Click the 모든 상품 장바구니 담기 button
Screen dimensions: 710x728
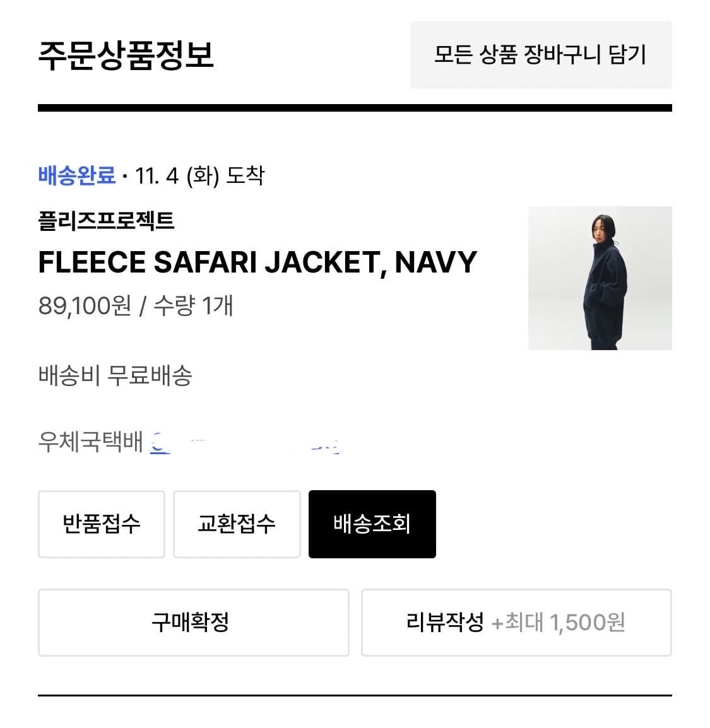(x=541, y=55)
